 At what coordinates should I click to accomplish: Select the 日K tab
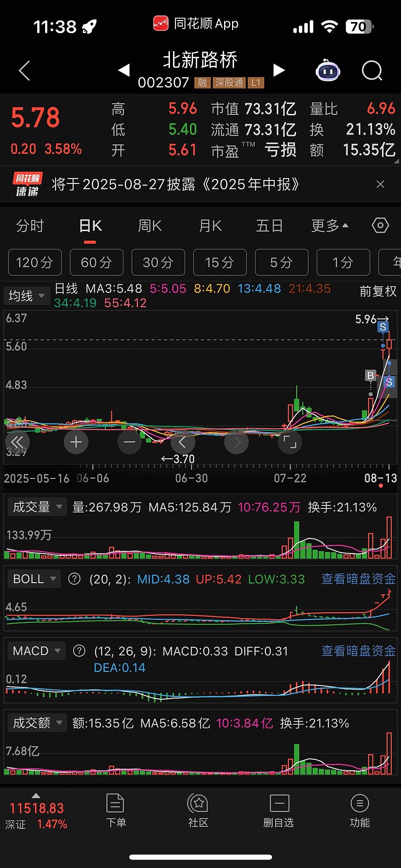tap(90, 226)
